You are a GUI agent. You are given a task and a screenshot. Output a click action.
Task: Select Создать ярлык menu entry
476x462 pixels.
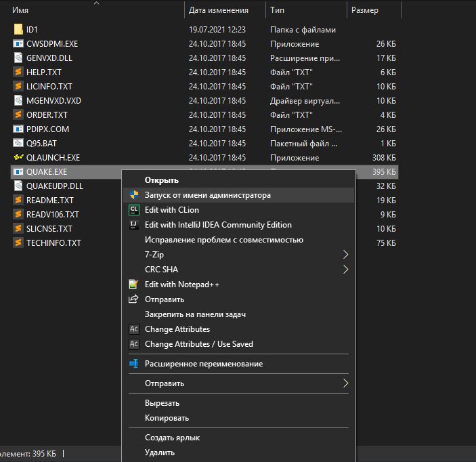tap(172, 438)
